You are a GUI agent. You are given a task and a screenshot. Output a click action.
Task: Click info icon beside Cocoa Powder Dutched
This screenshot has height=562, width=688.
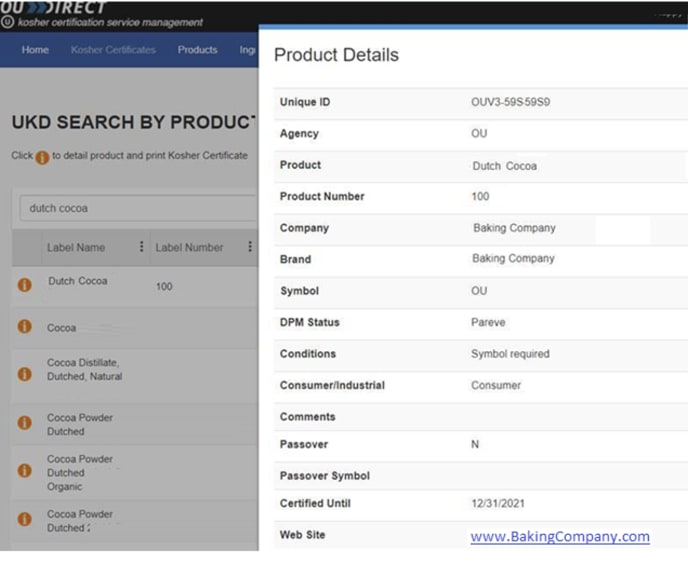pos(25,423)
